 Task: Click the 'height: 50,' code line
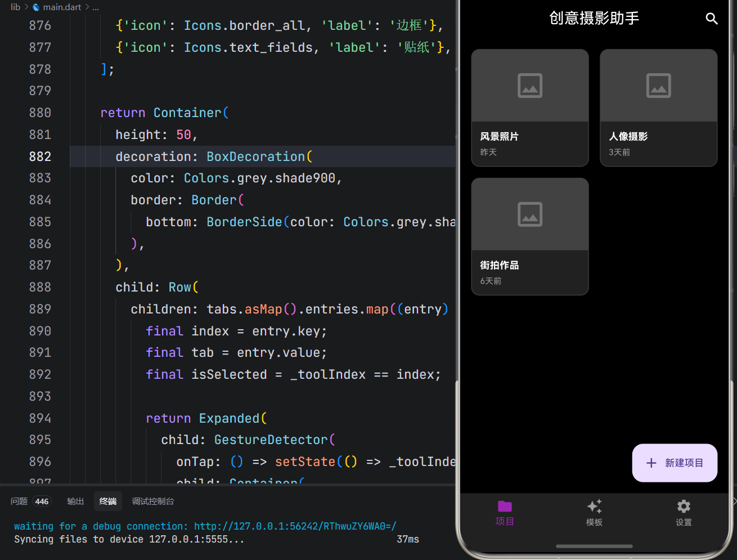point(157,135)
